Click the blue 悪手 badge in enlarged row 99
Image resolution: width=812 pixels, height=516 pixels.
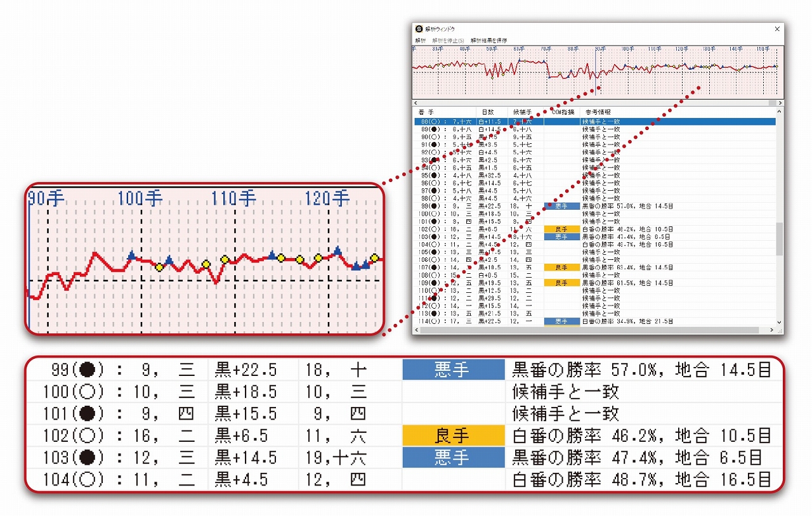(x=453, y=370)
